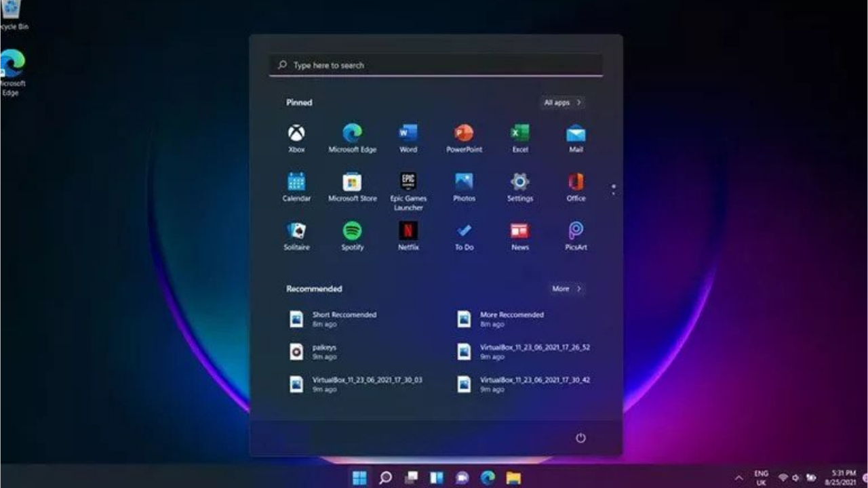Viewport: 868px width, 488px height.
Task: Show More recommended items
Action: [567, 289]
